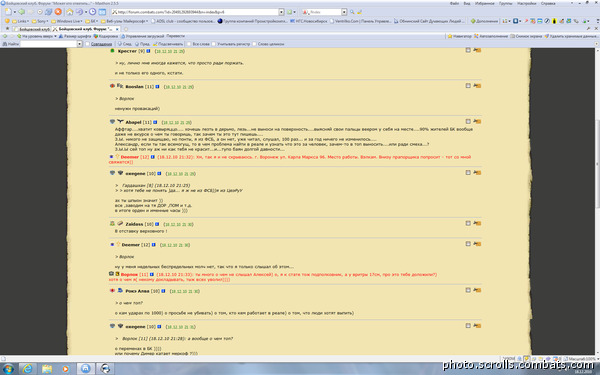This screenshot has height=375, width=600.
Task: Open the Настройки menu
Action: 527,3
